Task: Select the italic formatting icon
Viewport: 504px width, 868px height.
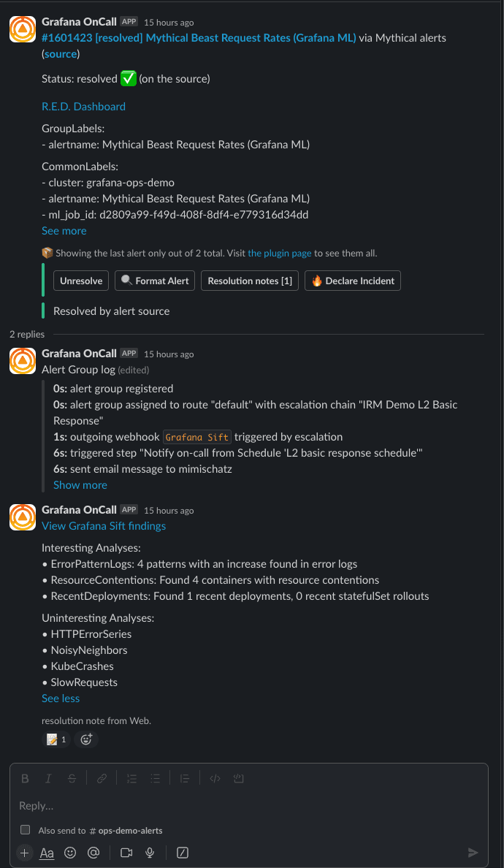Action: click(x=48, y=778)
